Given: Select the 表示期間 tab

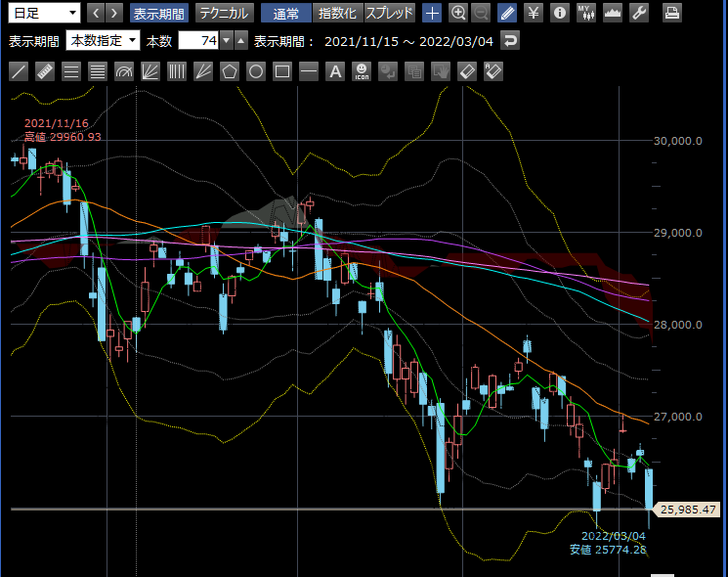Looking at the screenshot, I should tap(158, 13).
